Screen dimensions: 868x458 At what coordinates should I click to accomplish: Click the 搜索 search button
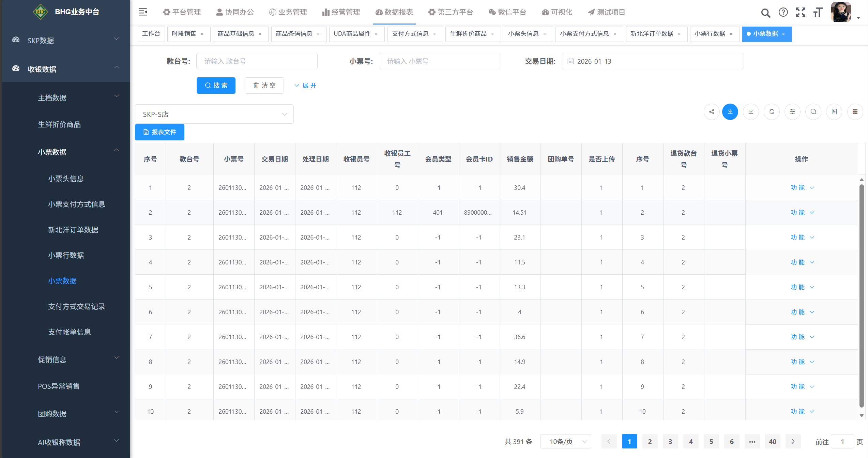click(216, 86)
